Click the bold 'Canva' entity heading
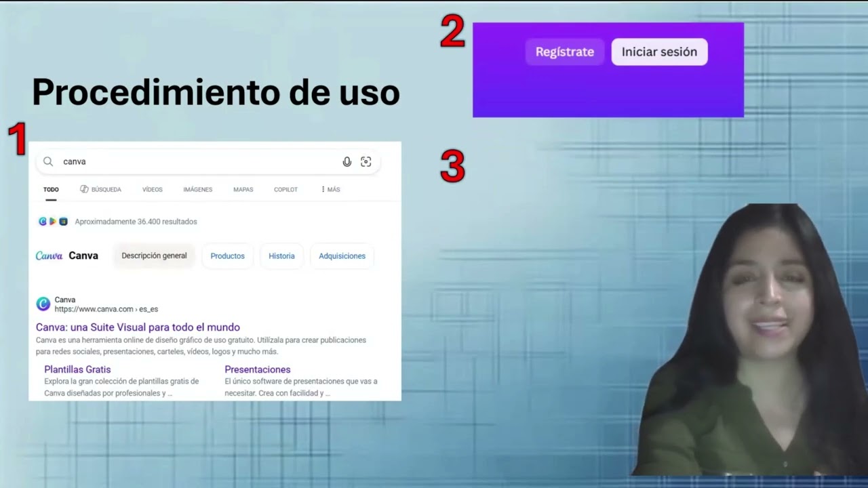Image resolution: width=868 pixels, height=488 pixels. click(83, 256)
